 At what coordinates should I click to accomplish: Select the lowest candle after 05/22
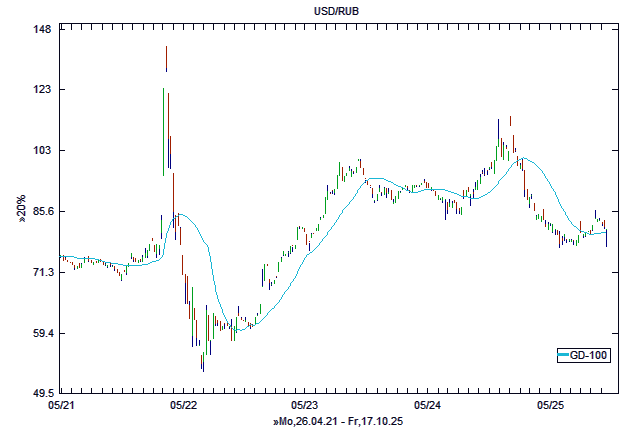(202, 362)
